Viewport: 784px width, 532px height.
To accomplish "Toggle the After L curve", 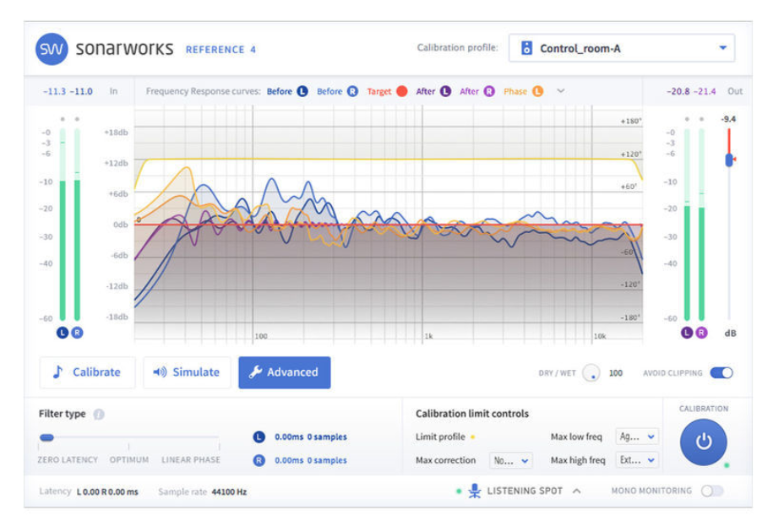I will [445, 91].
